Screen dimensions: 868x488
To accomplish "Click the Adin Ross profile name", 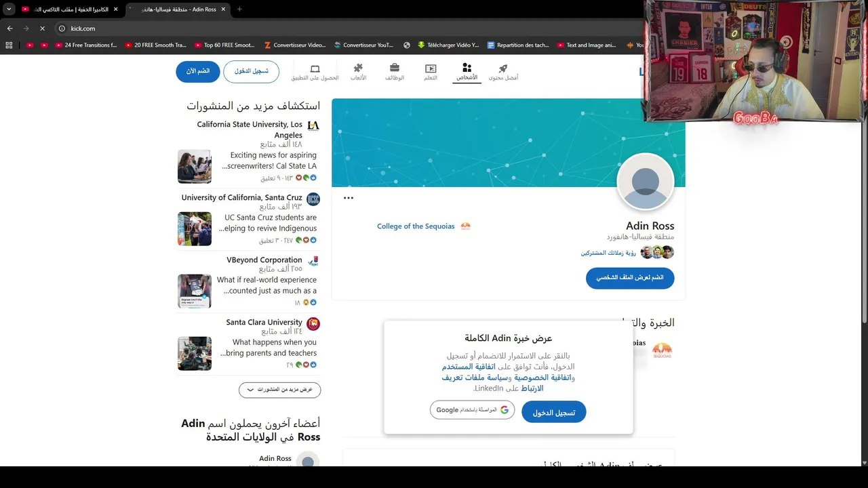I will (x=650, y=226).
